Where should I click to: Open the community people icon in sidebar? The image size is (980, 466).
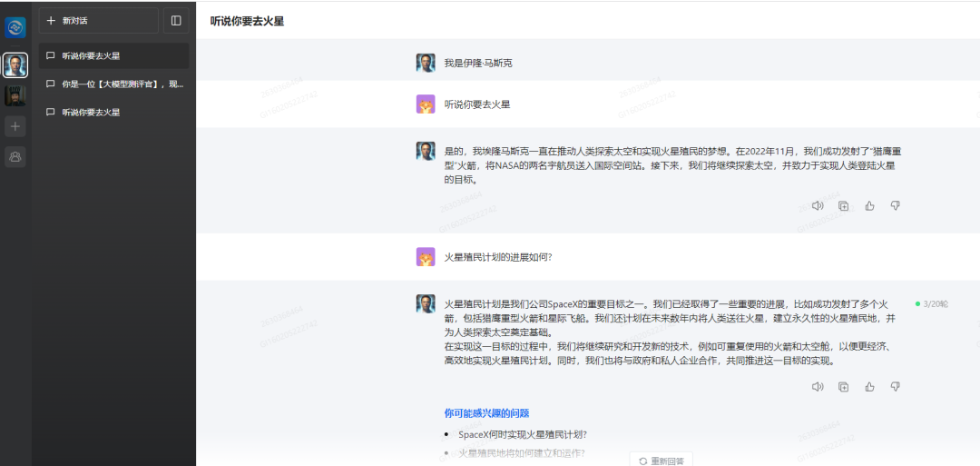point(15,157)
